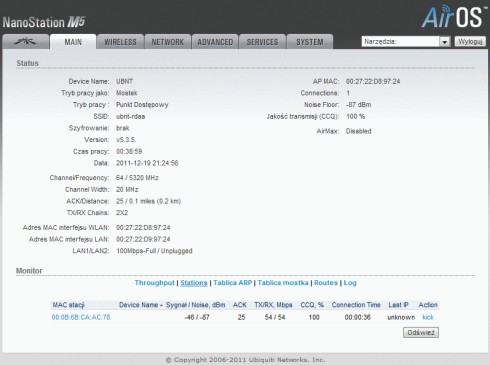490x365 pixels.
Task: Open the Stations monitor link
Action: (x=194, y=283)
